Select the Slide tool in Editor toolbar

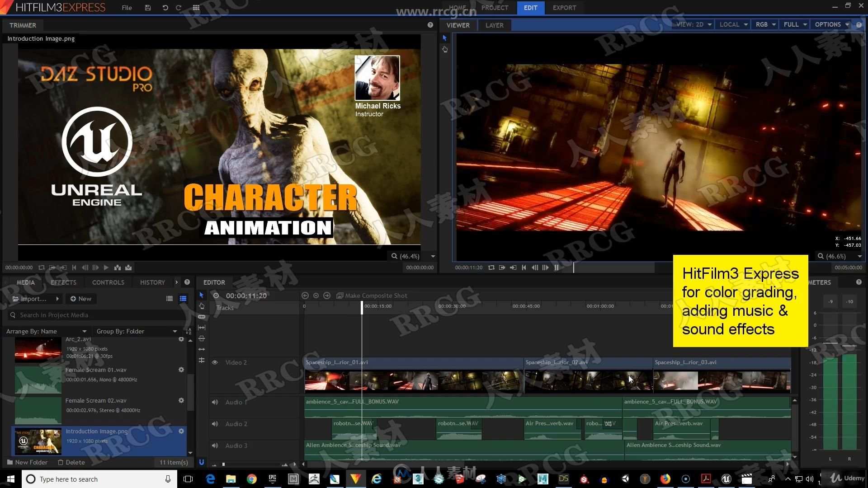(x=202, y=338)
